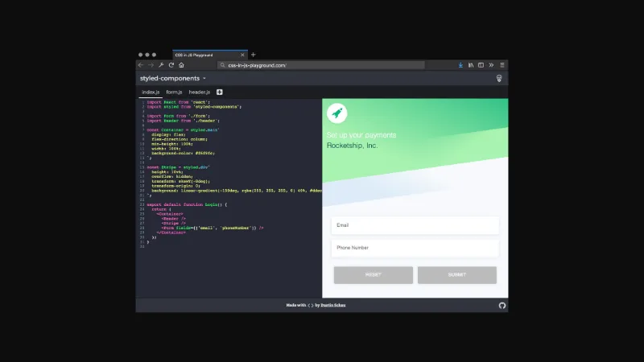
Task: Open the downloads arrow icon
Action: (460, 65)
